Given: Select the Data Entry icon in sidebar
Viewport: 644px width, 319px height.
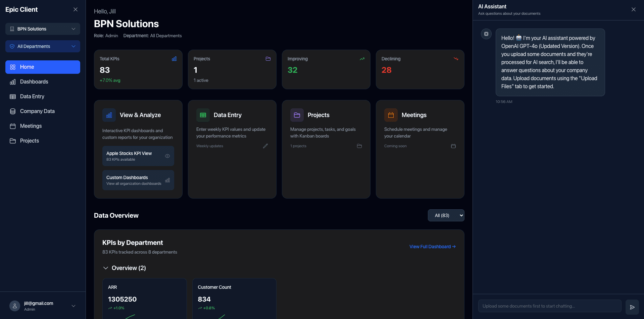Looking at the screenshot, I should tap(12, 96).
